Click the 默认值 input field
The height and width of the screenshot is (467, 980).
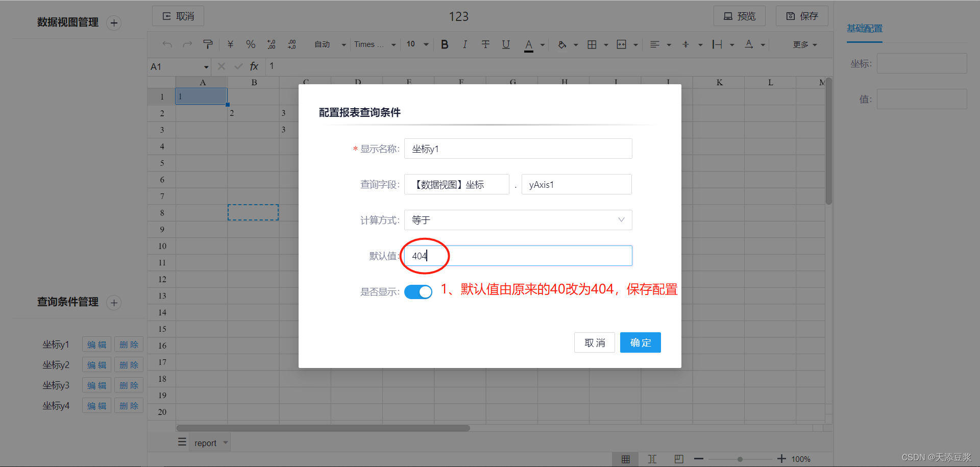[x=518, y=256]
